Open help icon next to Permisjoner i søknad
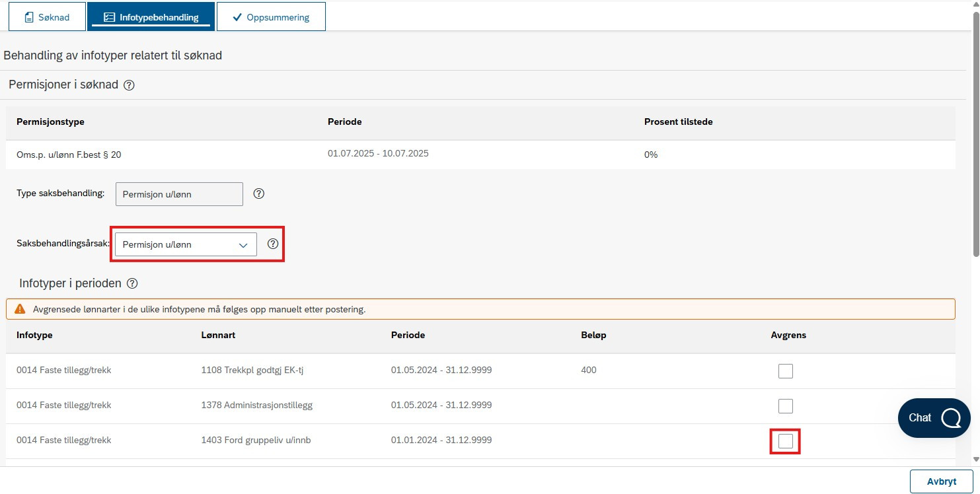 [129, 85]
